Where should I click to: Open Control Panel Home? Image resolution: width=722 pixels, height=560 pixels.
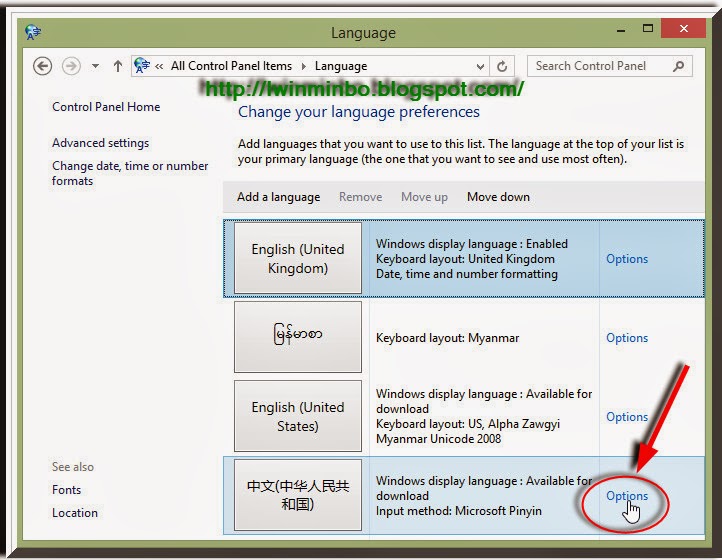click(106, 107)
